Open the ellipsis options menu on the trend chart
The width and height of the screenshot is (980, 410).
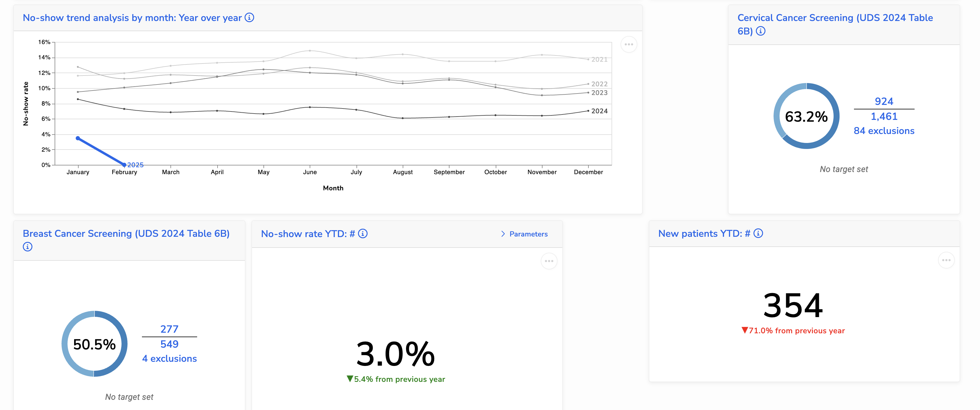click(628, 44)
